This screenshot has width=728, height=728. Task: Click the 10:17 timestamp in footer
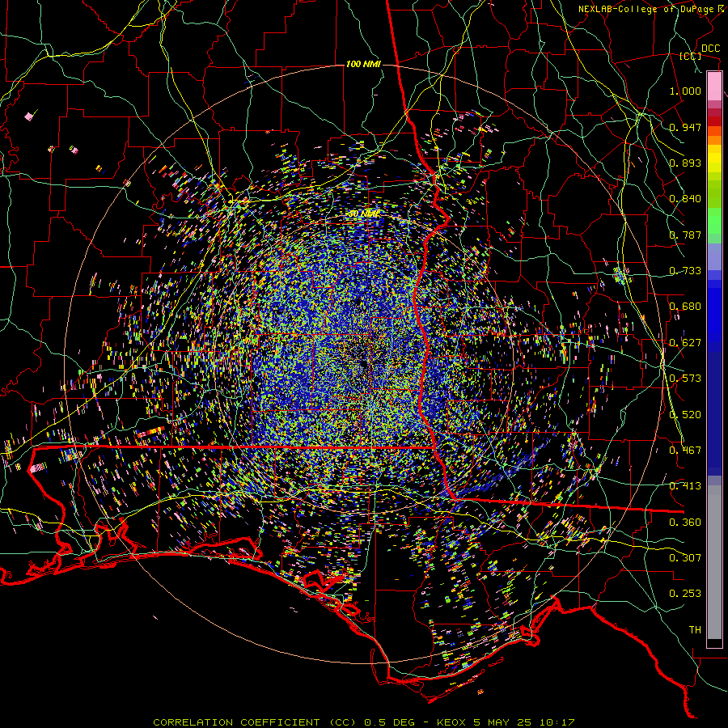click(557, 722)
